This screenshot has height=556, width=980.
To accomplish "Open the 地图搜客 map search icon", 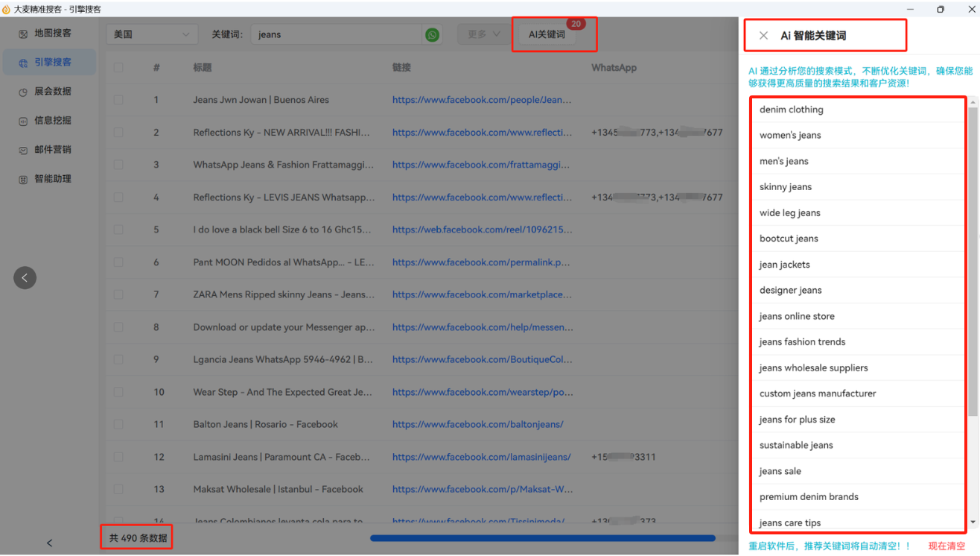I will pyautogui.click(x=23, y=34).
